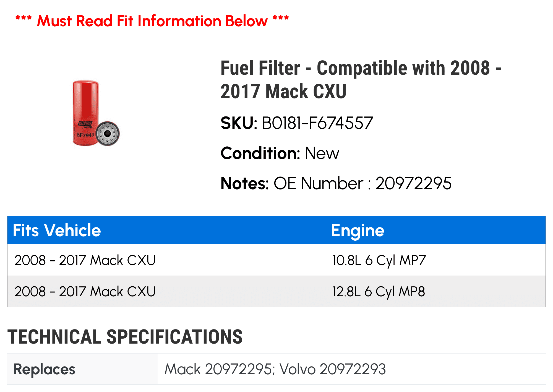The width and height of the screenshot is (553, 392).
Task: Click the BF7943 label on the filter
Action: coord(85,135)
